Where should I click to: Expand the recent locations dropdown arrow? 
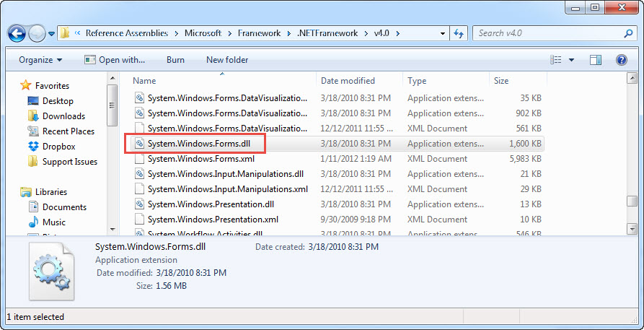pyautogui.click(x=52, y=33)
